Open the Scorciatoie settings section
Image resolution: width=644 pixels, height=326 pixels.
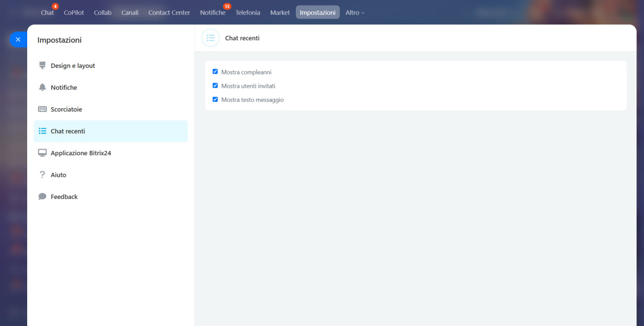(111, 109)
